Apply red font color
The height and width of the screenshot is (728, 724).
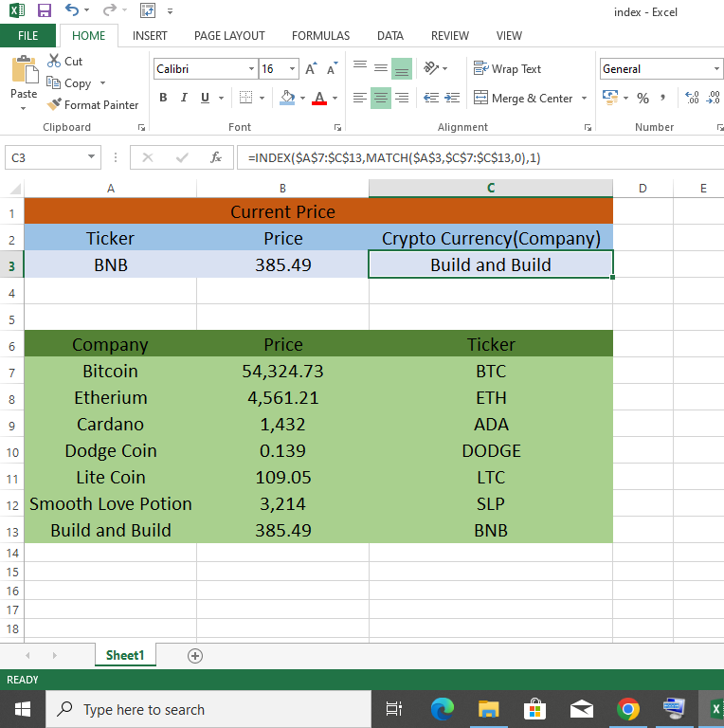pos(319,98)
